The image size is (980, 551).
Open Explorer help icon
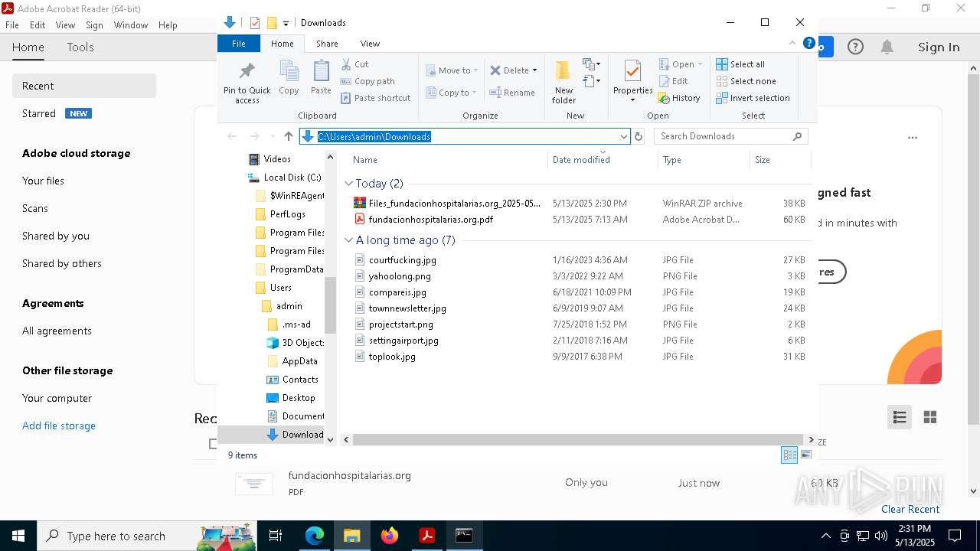808,44
